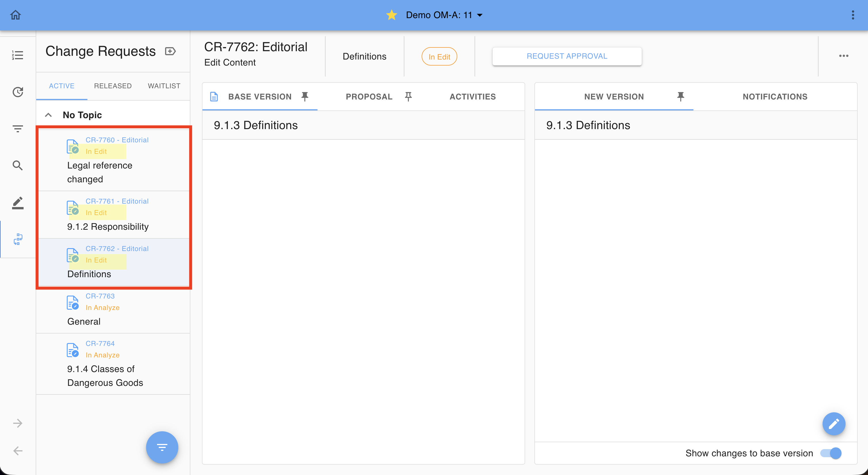
Task: Open the vertical kebab menu at top right
Action: (853, 15)
